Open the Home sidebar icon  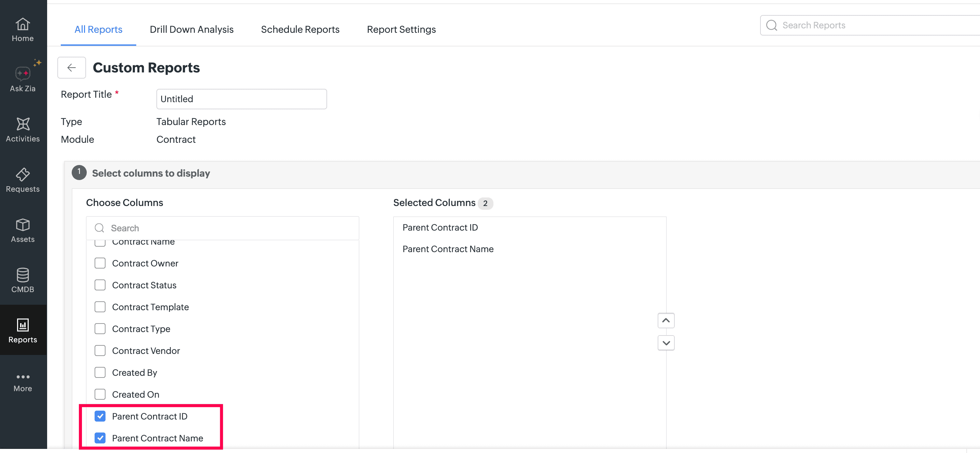tap(23, 24)
